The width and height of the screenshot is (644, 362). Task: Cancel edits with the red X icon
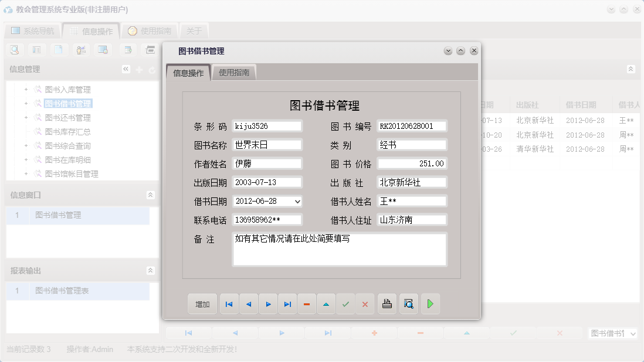click(x=365, y=304)
